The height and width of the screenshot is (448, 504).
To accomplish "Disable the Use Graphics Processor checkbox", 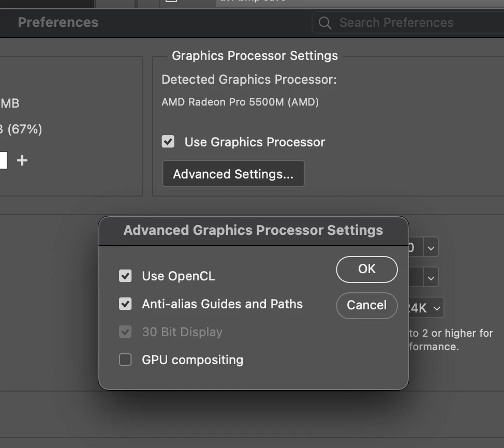I will point(168,142).
